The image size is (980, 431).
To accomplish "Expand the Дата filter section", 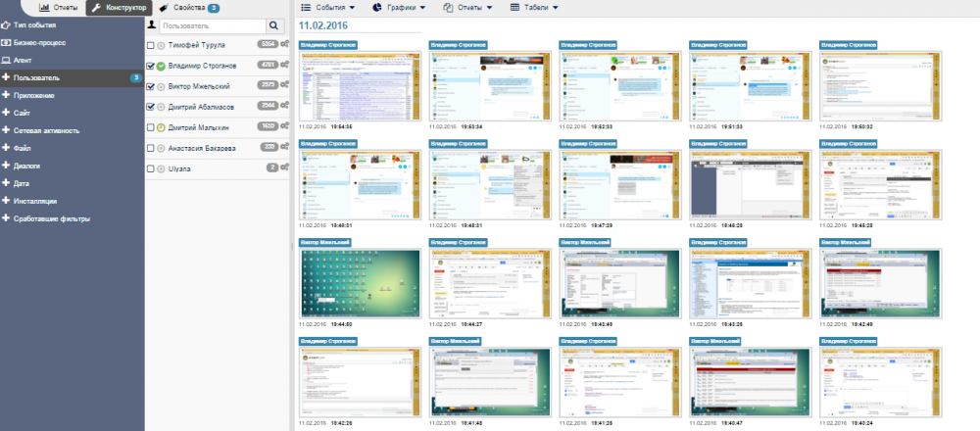I will (72, 183).
